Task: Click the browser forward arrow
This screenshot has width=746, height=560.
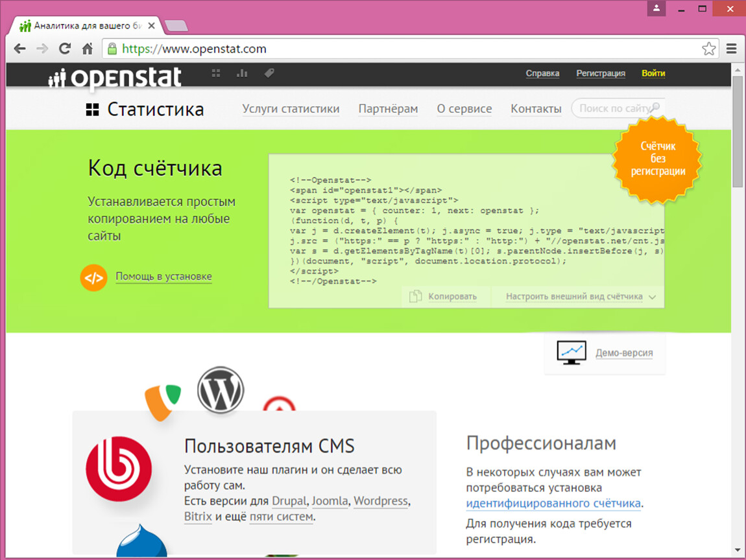Action: coord(42,49)
